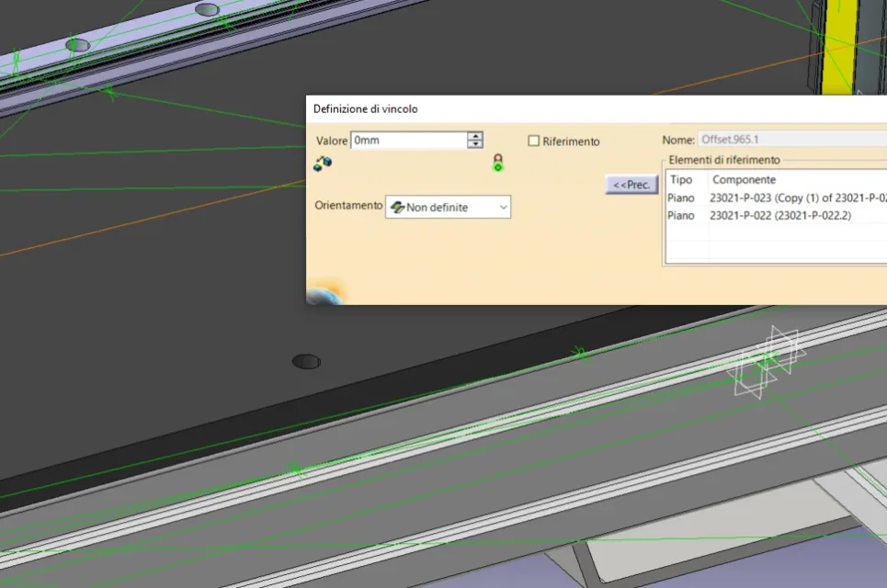Click the white reference planes symbol in 3D view
887x588 pixels.
767,362
